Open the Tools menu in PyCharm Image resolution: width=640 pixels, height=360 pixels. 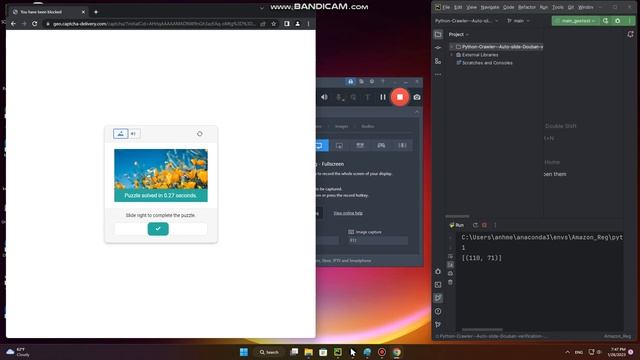558,7
